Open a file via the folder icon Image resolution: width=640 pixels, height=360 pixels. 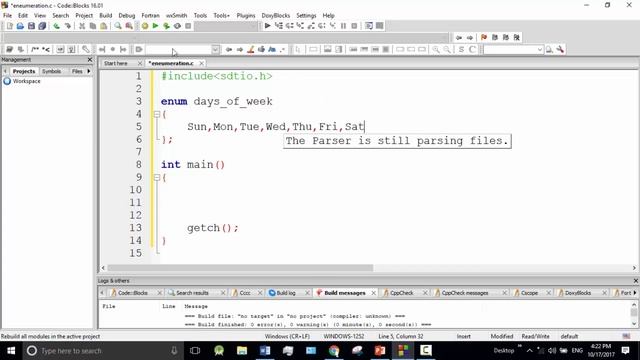pos(20,26)
